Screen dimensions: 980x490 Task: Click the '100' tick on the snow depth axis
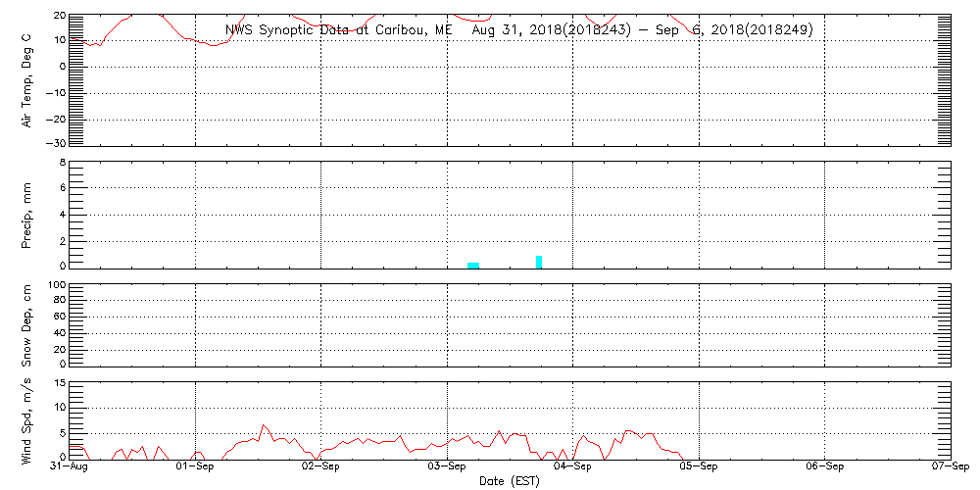click(x=57, y=285)
